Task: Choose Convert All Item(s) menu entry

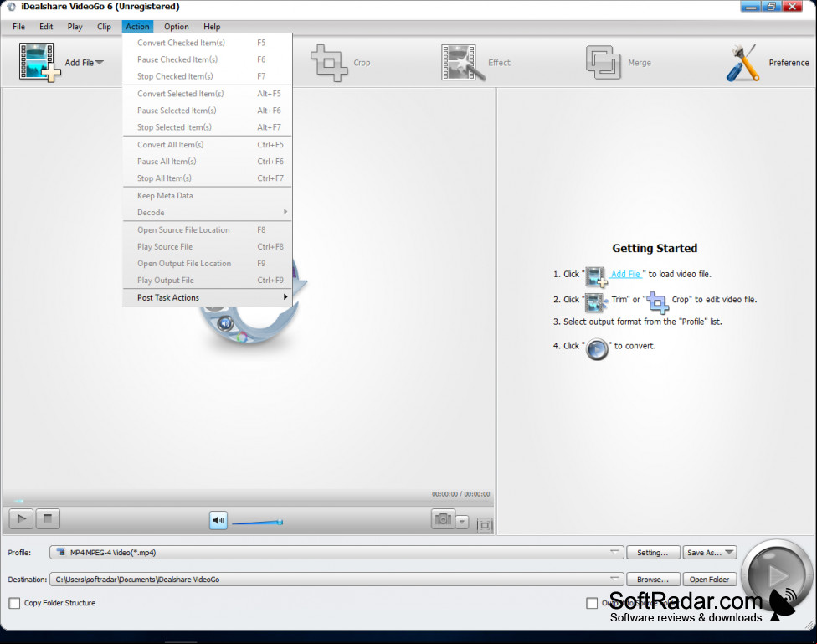Action: point(208,144)
